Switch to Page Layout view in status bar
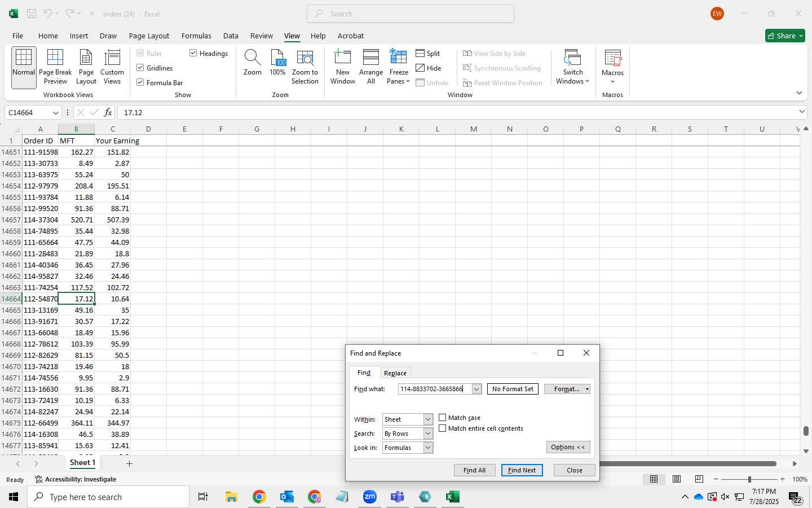 676,479
